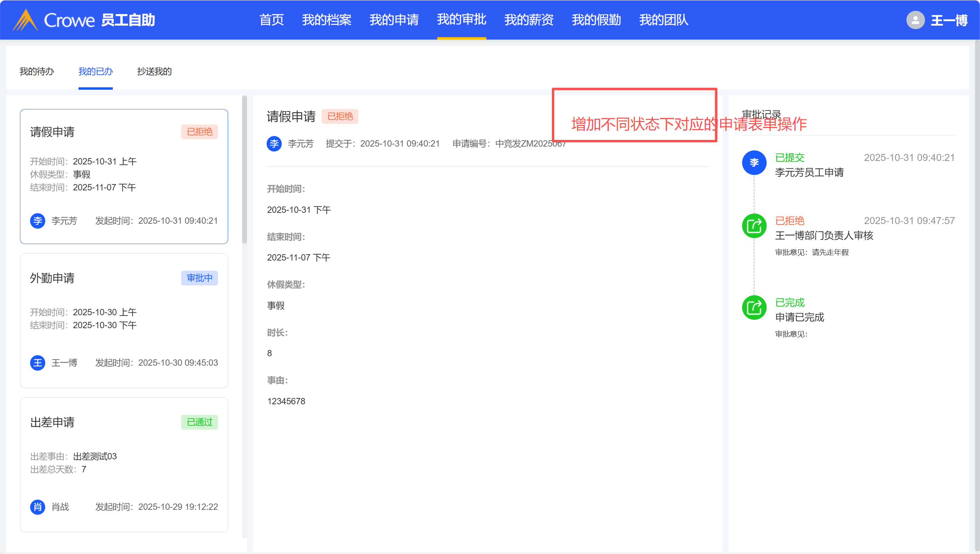Click the 已拒绝 timeline step icon
Image resolution: width=980 pixels, height=554 pixels.
(754, 226)
